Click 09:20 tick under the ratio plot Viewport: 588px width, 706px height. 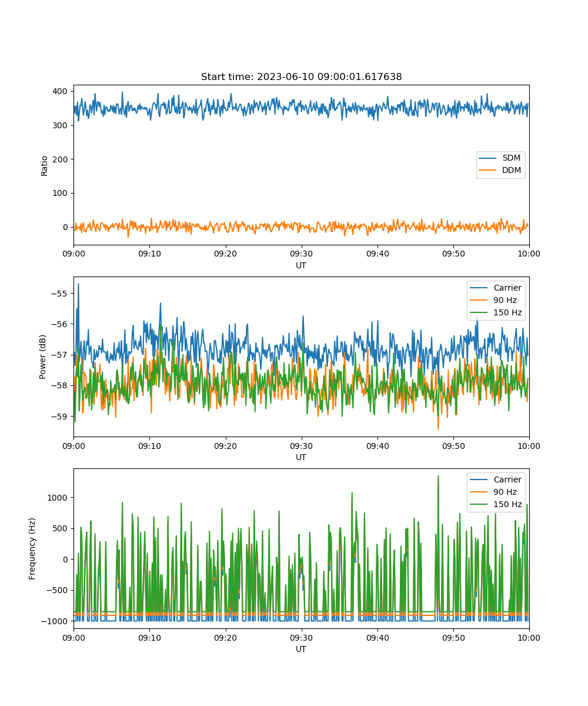click(225, 254)
